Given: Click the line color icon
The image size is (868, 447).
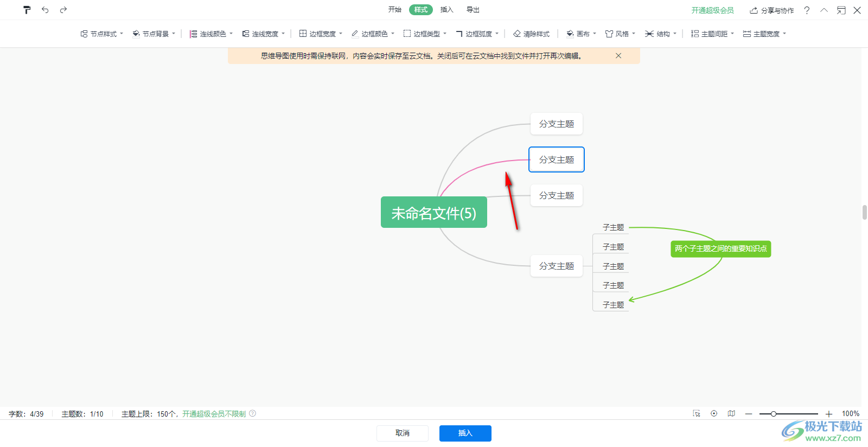Looking at the screenshot, I should tap(193, 34).
